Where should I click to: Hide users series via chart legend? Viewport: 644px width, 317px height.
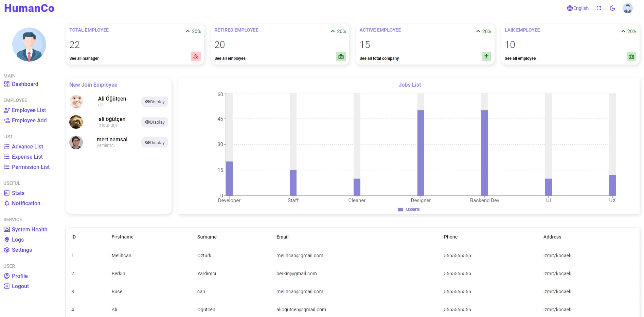pyautogui.click(x=409, y=209)
